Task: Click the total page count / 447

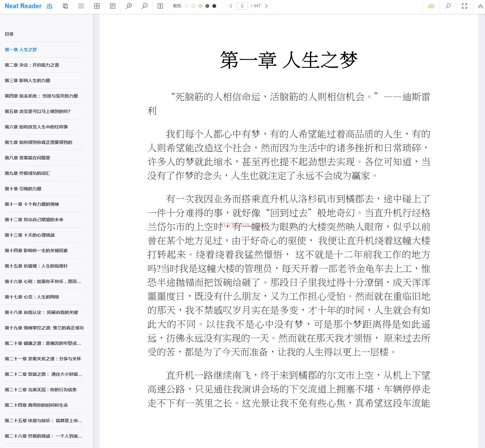Action: (256, 6)
